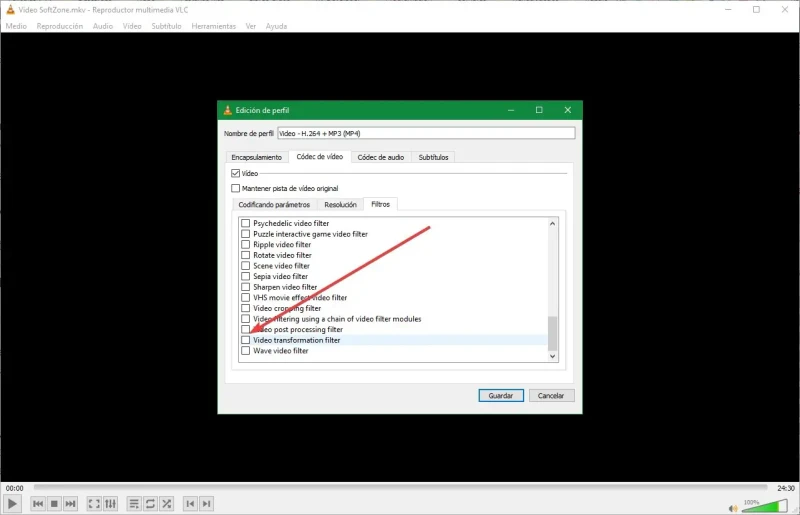
Task: Enable Wave video filter
Action: pyautogui.click(x=245, y=351)
